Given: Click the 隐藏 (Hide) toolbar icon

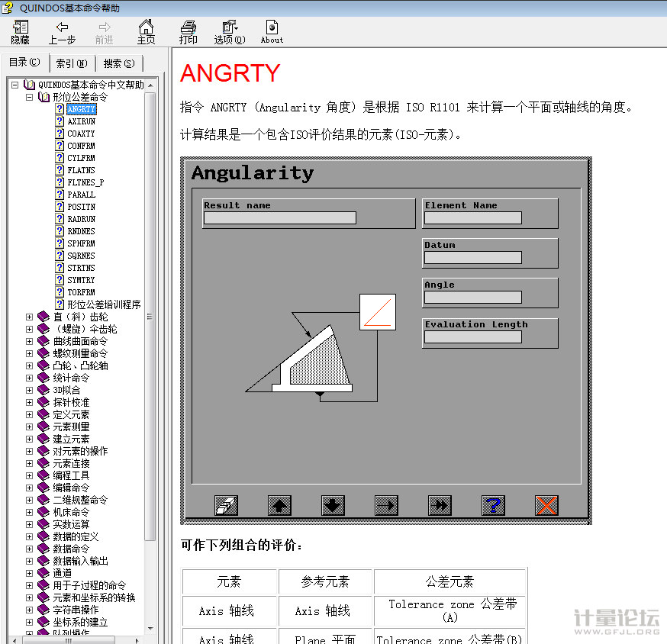Looking at the screenshot, I should point(21,32).
